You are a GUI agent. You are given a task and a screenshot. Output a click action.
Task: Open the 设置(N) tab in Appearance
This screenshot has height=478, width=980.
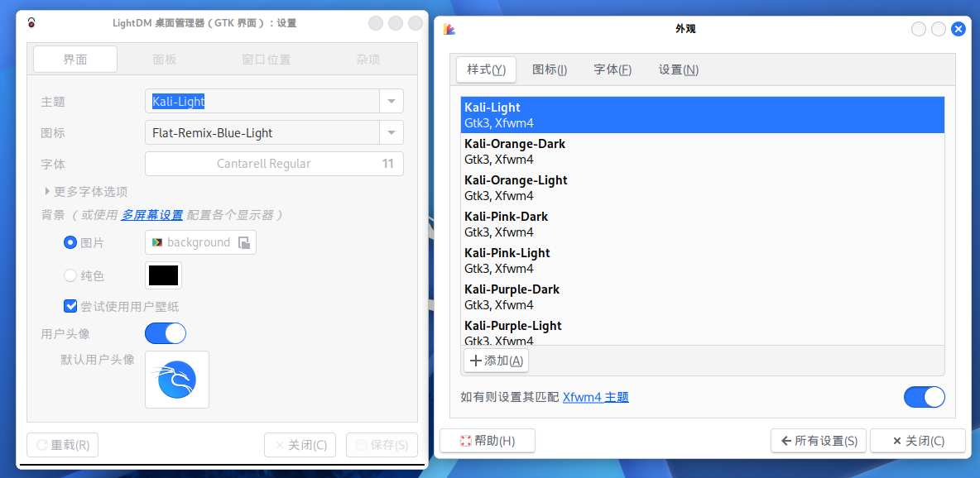click(x=679, y=69)
